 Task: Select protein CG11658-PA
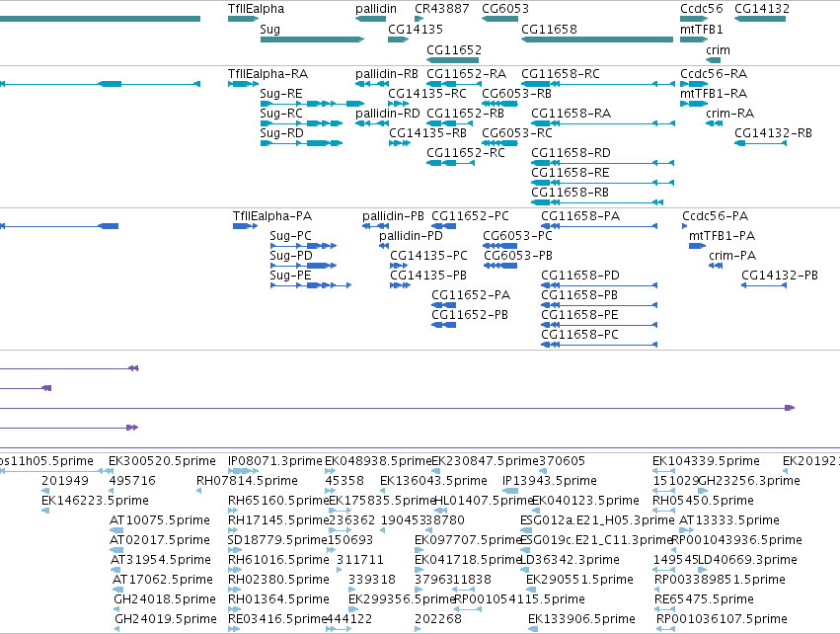tap(599, 226)
